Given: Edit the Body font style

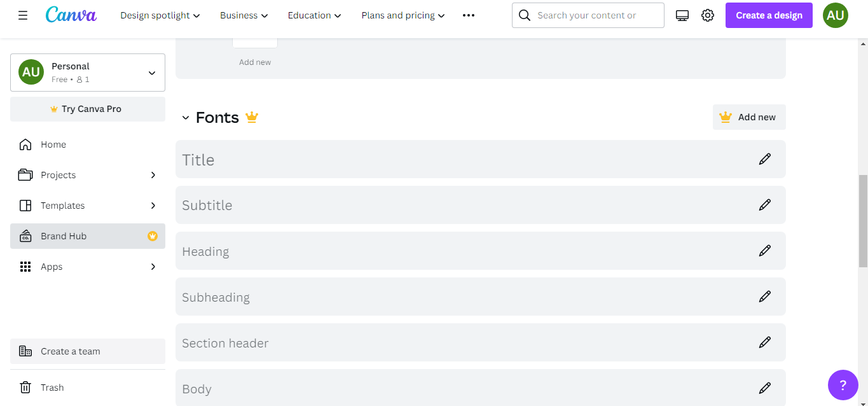Looking at the screenshot, I should [x=764, y=388].
